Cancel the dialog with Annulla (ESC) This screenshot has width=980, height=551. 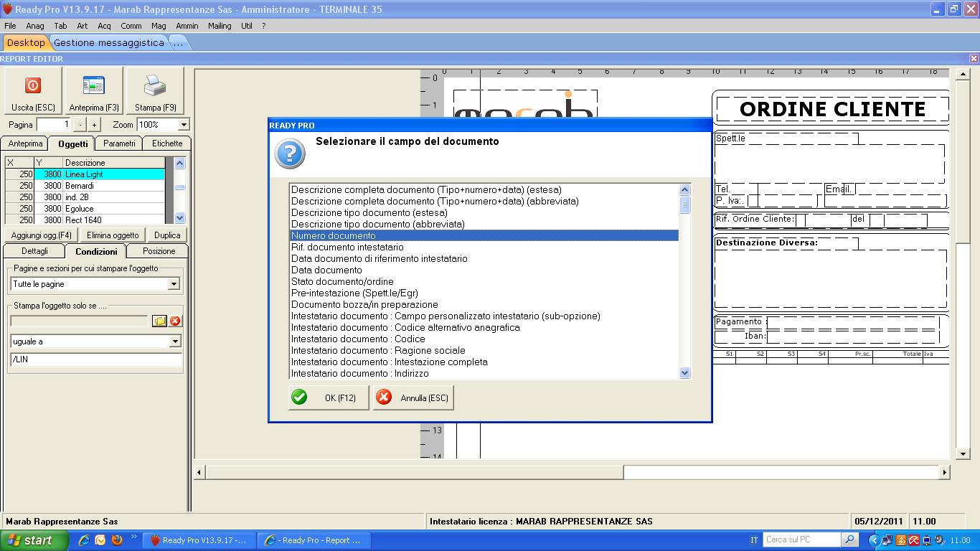(x=413, y=397)
